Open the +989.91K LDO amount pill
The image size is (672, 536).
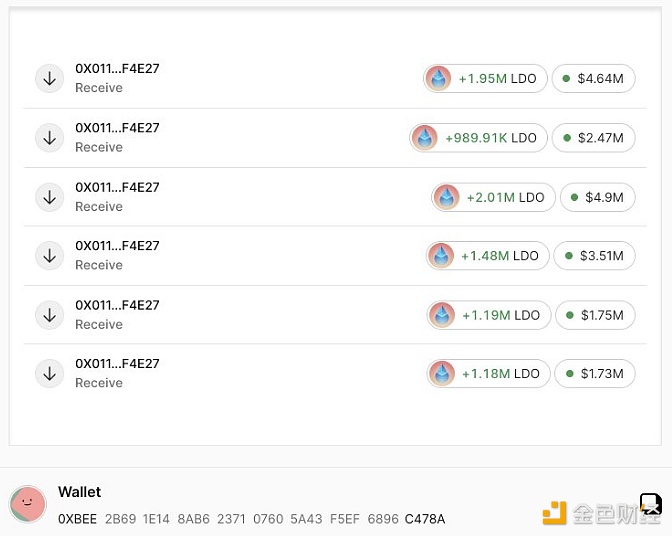point(479,138)
